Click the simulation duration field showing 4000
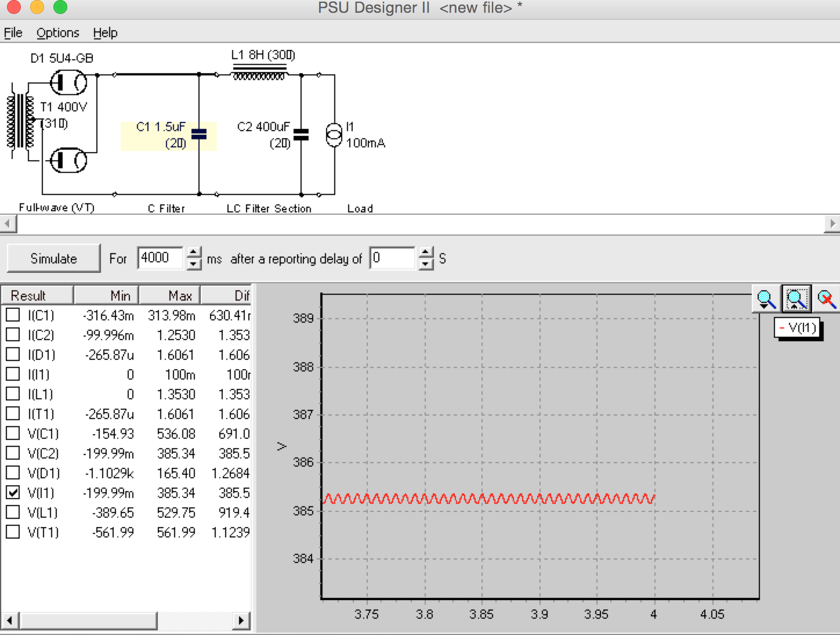 161,258
